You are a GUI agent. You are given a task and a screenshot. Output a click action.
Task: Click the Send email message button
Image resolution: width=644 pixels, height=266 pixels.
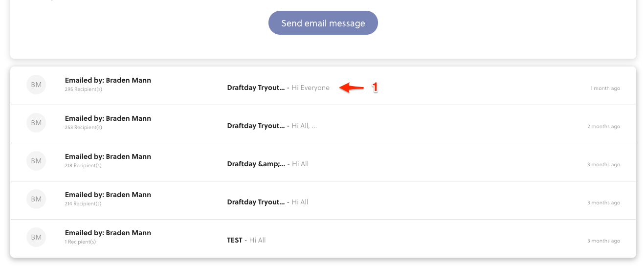coord(323,23)
